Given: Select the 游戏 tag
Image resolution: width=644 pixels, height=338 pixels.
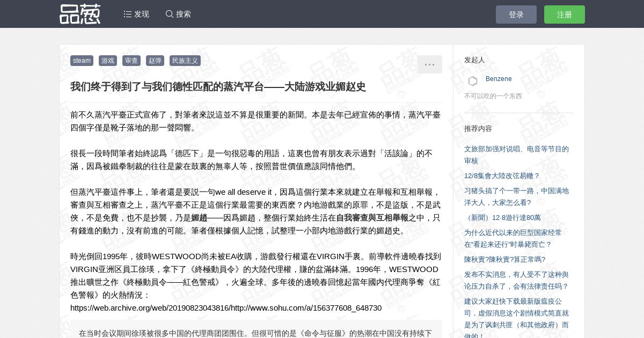Looking at the screenshot, I should click(x=108, y=61).
